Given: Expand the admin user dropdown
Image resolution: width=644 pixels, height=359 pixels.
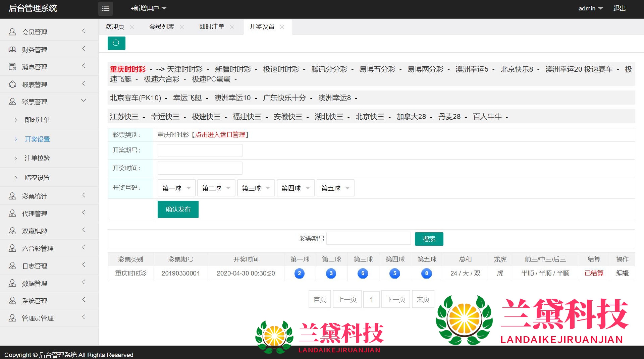Looking at the screenshot, I should click(x=590, y=8).
